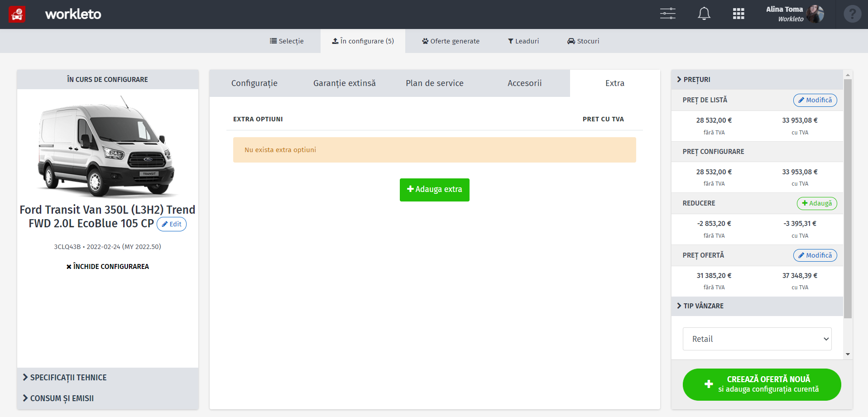
Task: Open the Leaduri tab
Action: pyautogui.click(x=523, y=41)
